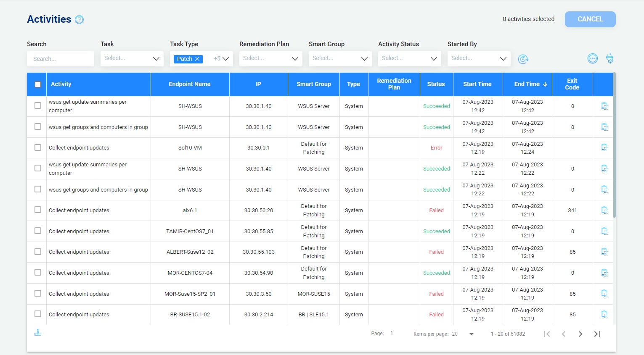The image size is (644, 355).
Task: Select the MOR-Suse15-SP2_01 row checkbox
Action: [38, 294]
